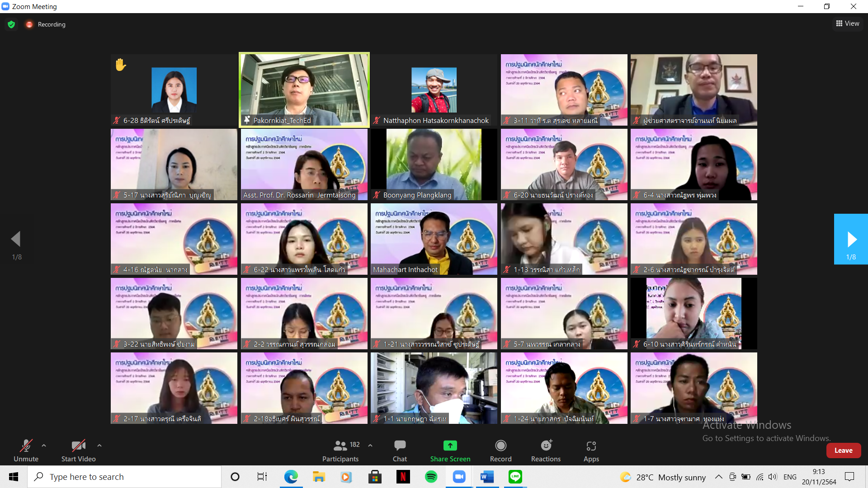
Task: Open clock and date showing 9:13
Action: 819,477
